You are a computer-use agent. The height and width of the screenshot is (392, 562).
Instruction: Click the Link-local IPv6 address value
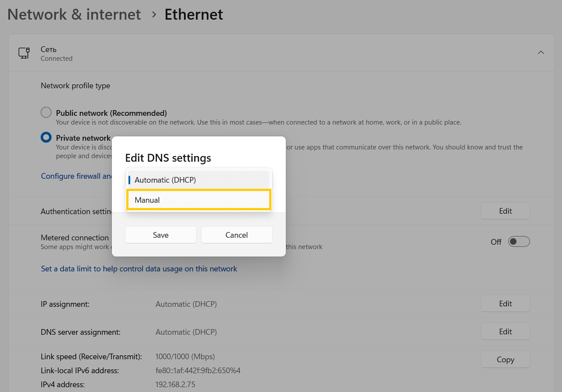198,371
